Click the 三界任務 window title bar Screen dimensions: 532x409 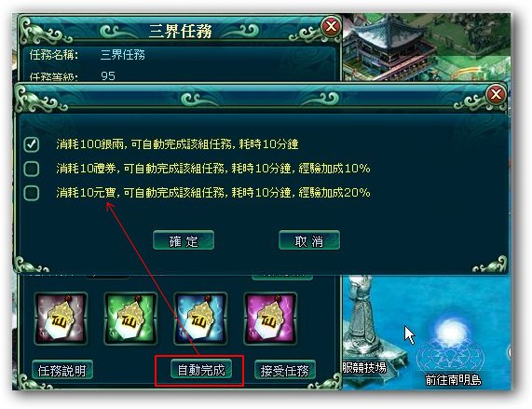pyautogui.click(x=180, y=31)
